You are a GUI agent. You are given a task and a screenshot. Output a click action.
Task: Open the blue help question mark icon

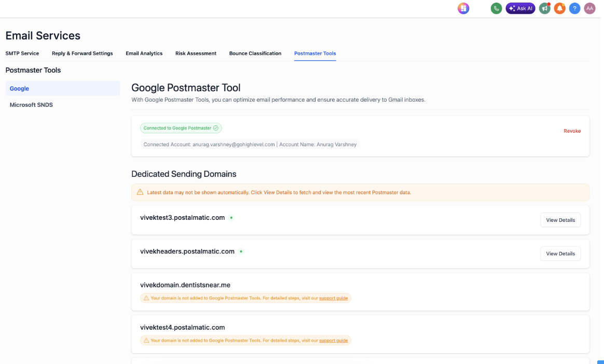[575, 8]
